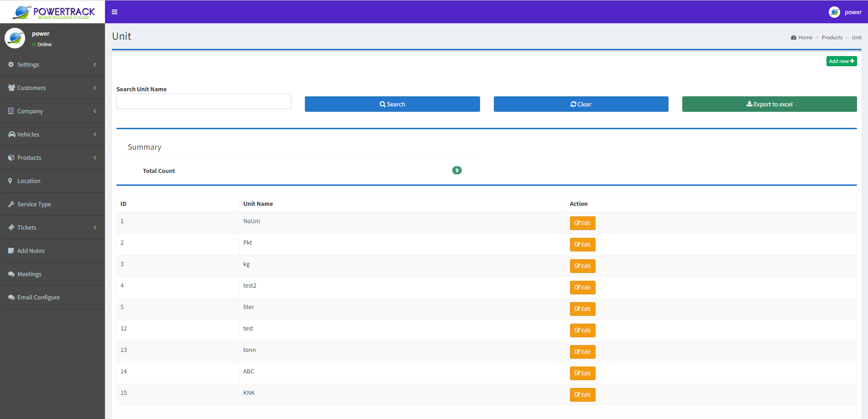Click the Vehicles car icon in sidebar

click(x=11, y=134)
